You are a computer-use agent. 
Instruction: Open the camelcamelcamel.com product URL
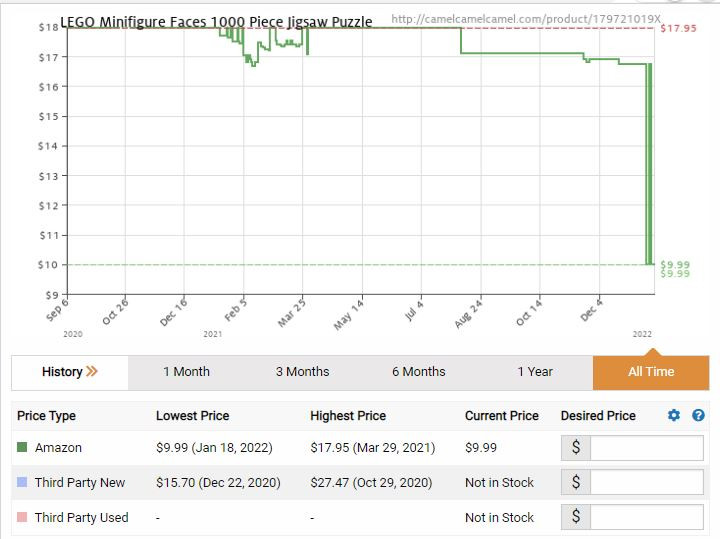(526, 19)
